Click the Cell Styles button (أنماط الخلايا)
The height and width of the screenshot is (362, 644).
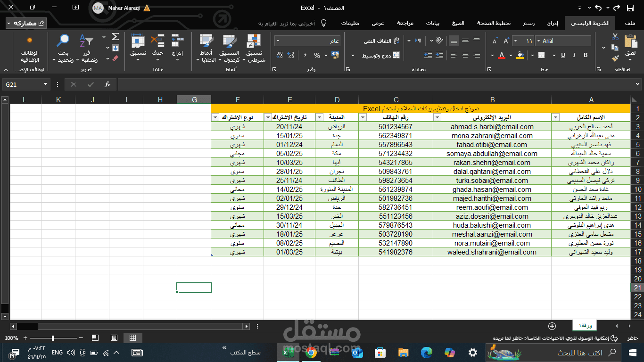click(206, 49)
